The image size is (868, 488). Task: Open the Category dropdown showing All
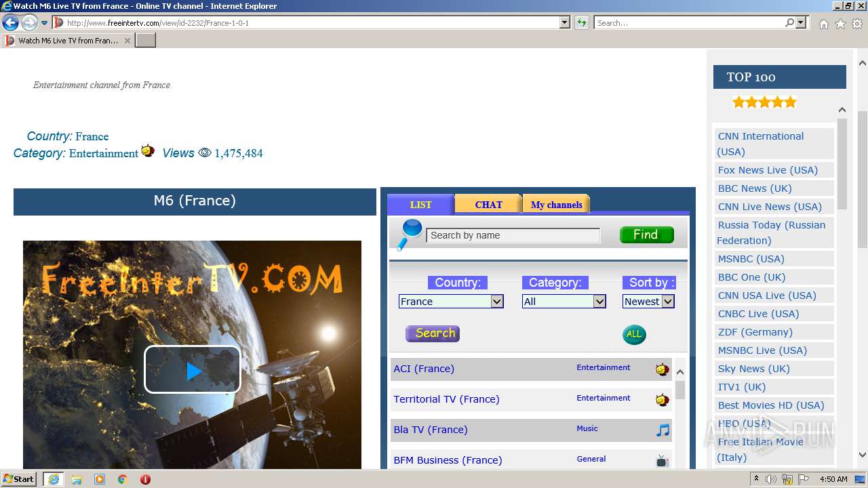point(564,302)
